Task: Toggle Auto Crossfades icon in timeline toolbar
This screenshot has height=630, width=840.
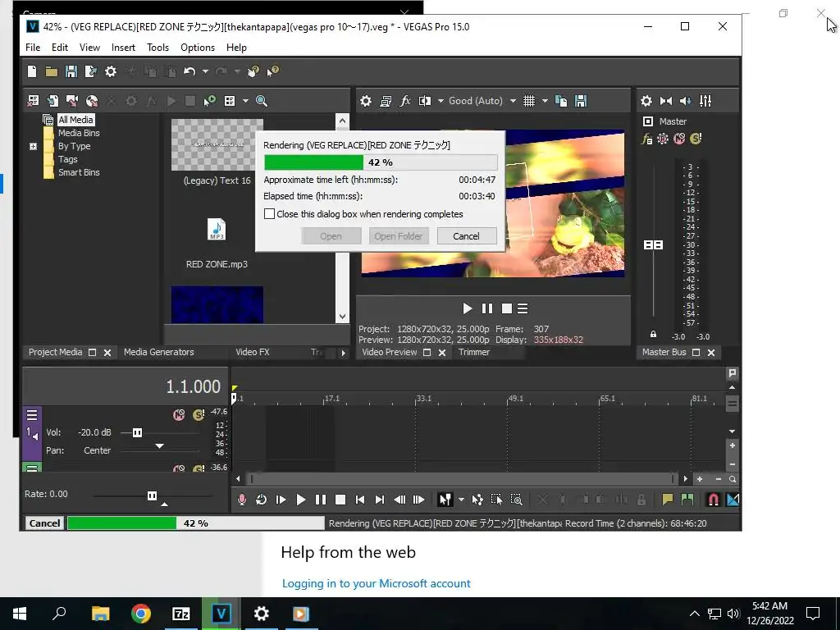Action: click(x=733, y=500)
